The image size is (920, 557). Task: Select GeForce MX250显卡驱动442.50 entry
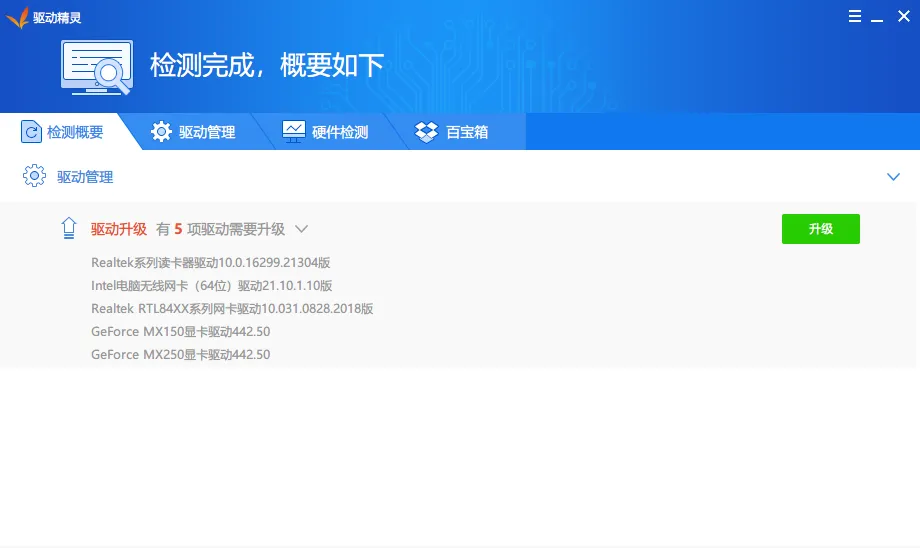[181, 354]
